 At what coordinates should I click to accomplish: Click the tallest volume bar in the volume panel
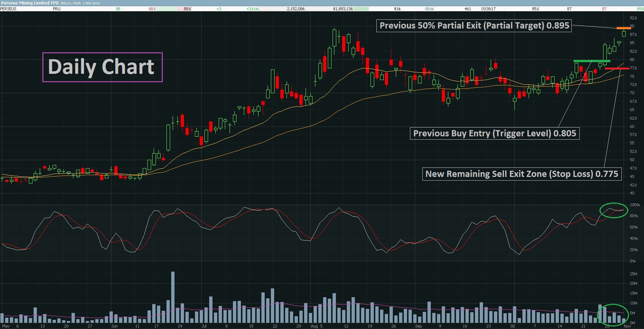[x=173, y=297]
